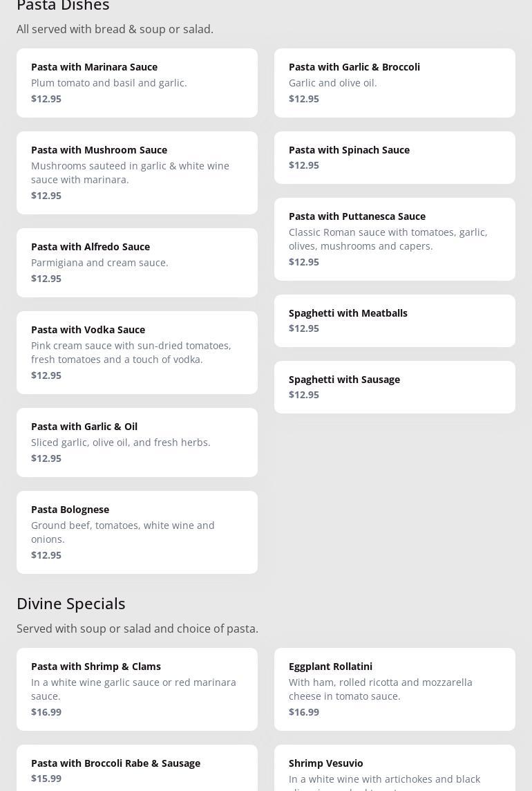This screenshot has width=532, height=791.
Task: Open the Pasta Bolognese card
Action: pos(137,532)
